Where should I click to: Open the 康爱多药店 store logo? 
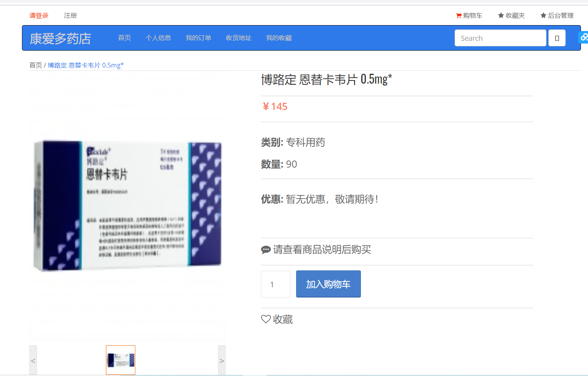click(x=60, y=38)
